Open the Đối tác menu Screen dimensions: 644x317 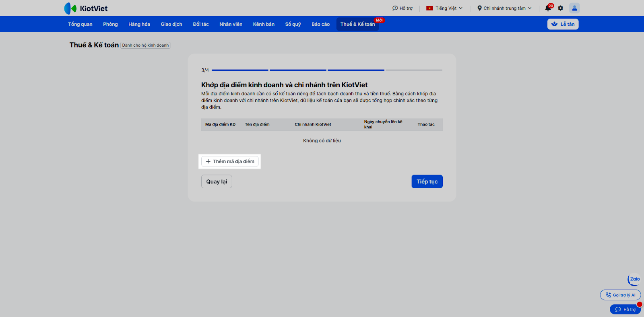click(201, 24)
